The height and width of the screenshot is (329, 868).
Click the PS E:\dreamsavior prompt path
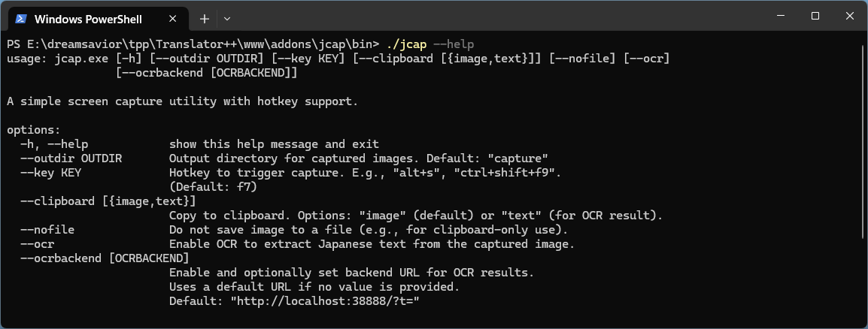click(193, 44)
